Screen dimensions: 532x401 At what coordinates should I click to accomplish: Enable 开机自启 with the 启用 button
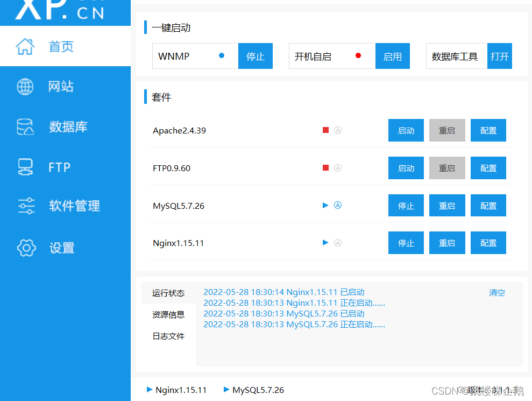pos(393,56)
